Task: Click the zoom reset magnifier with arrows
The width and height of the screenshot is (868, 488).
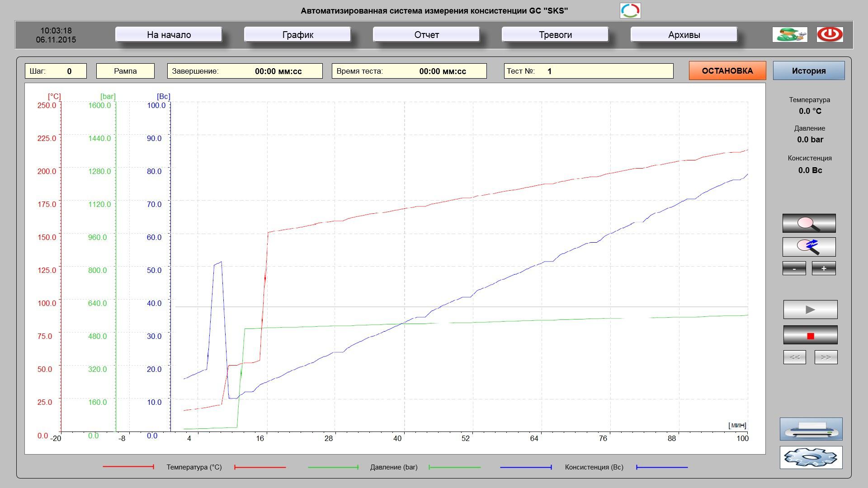Action: [809, 247]
